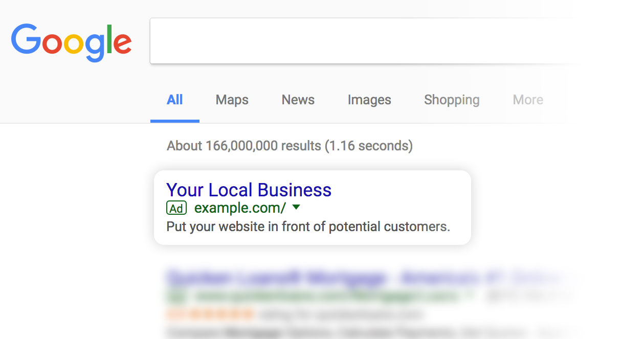The width and height of the screenshot is (644, 339).
Task: Switch to the Maps tab
Action: (x=232, y=100)
